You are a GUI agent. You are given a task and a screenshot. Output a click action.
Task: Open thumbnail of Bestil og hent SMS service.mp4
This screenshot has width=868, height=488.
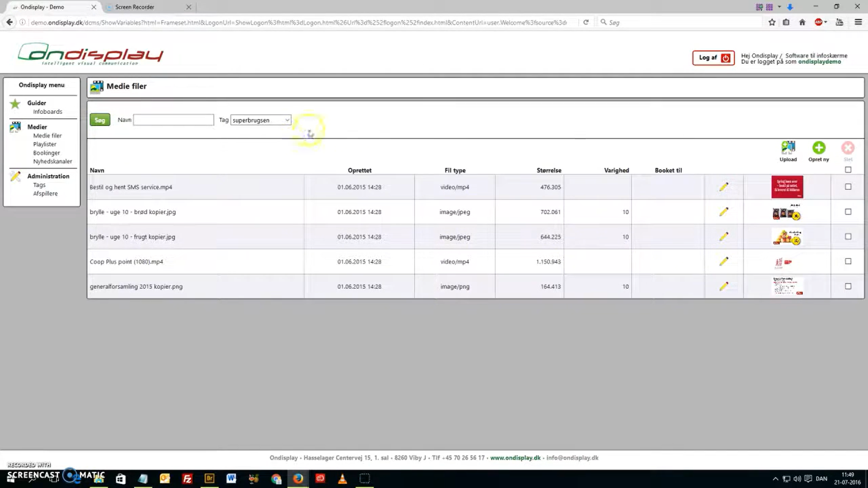787,187
